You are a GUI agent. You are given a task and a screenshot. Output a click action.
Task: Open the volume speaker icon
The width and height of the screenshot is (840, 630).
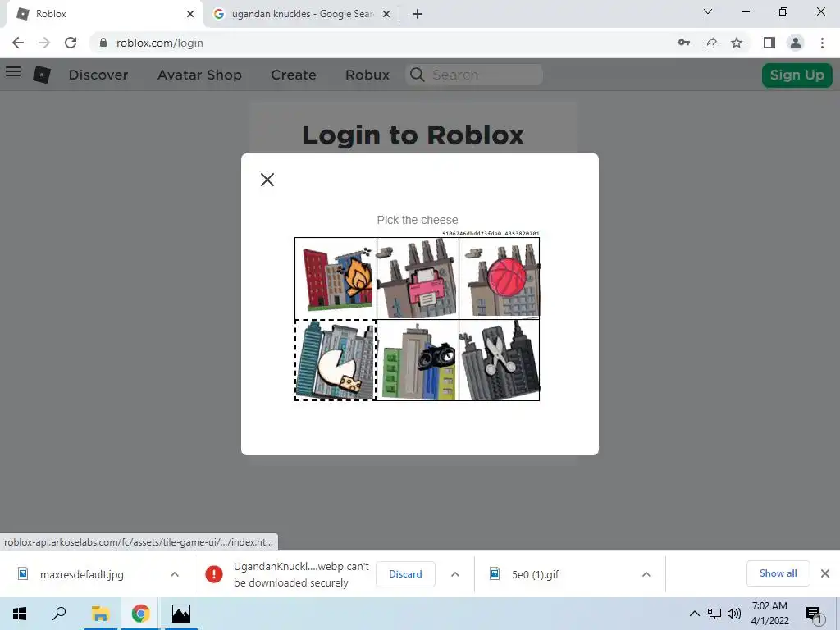click(734, 614)
